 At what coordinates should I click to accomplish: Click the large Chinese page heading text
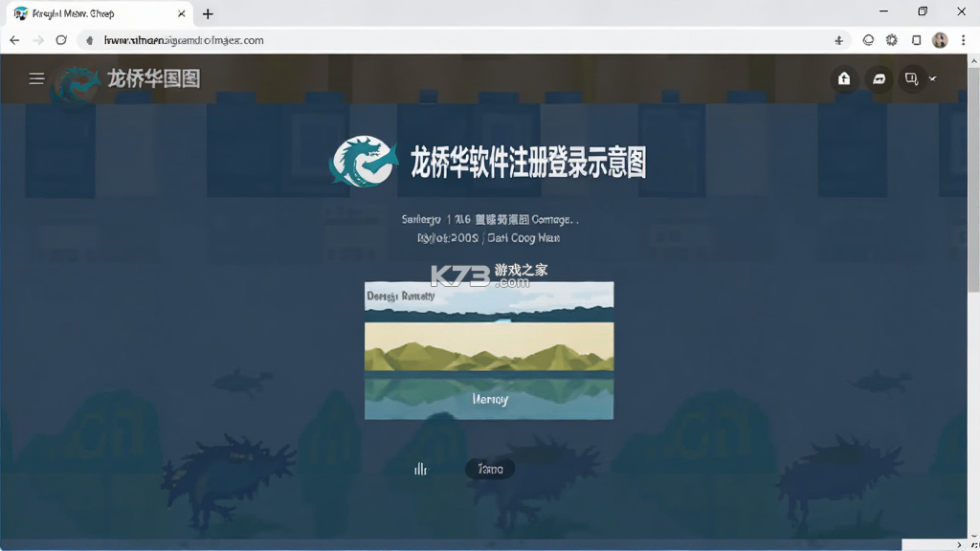point(528,163)
